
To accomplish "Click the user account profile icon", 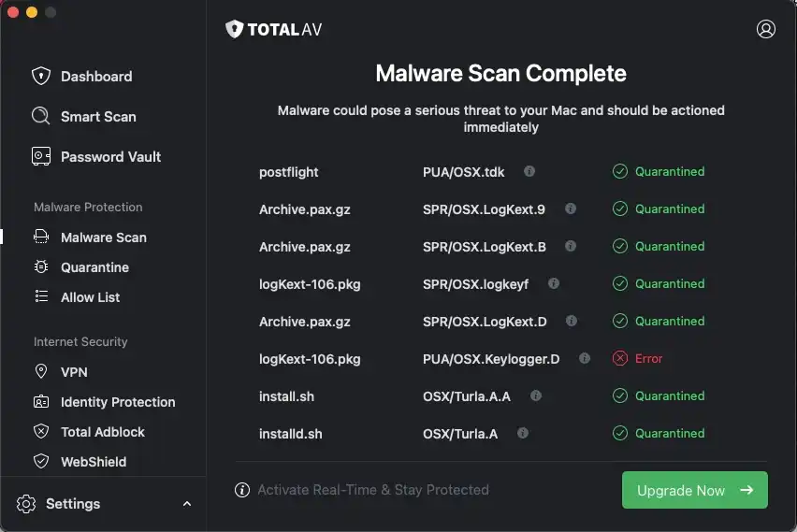I will (x=766, y=29).
